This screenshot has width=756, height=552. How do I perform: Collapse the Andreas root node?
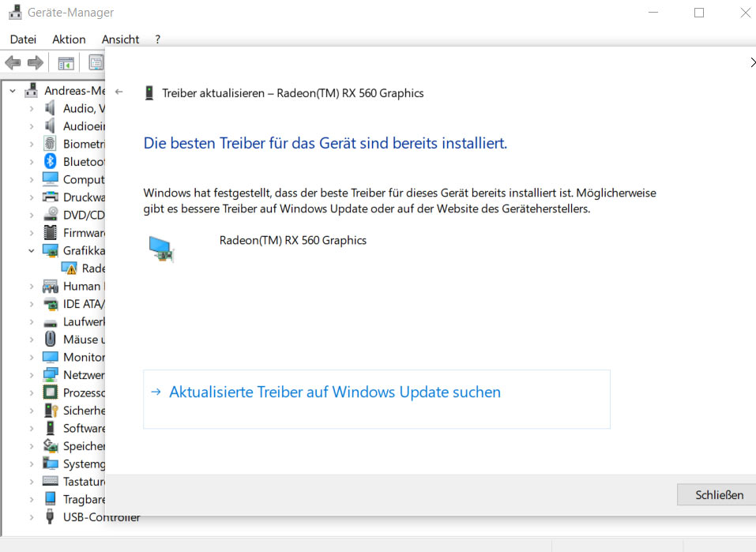(x=13, y=91)
